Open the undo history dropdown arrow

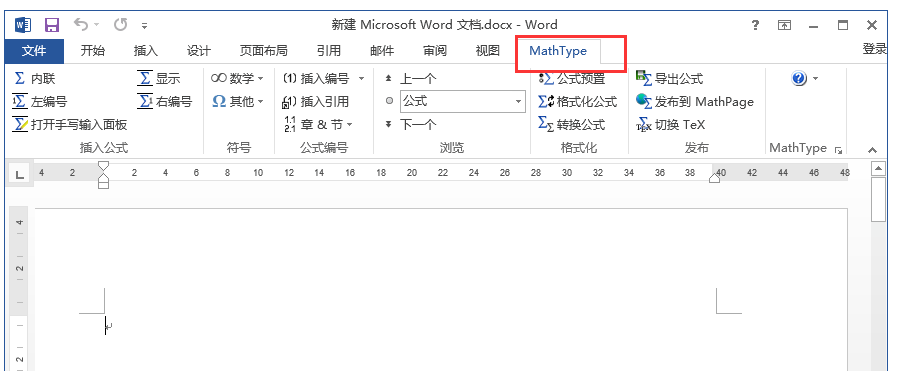point(97,25)
